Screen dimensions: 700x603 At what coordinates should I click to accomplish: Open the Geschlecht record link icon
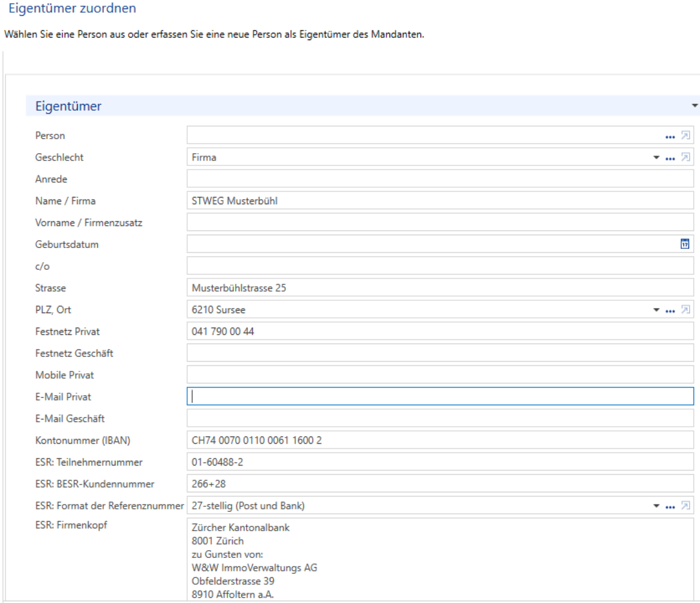(x=685, y=157)
